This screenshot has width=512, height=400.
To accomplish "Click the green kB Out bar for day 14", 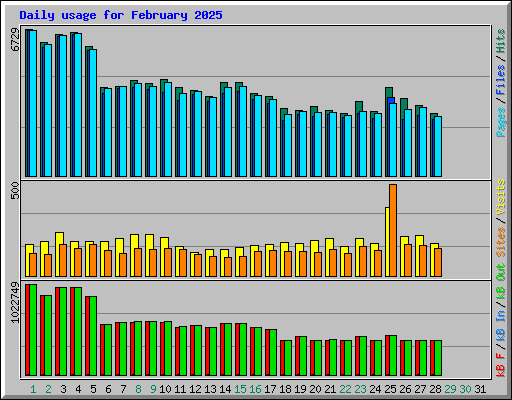I will pos(228,350).
